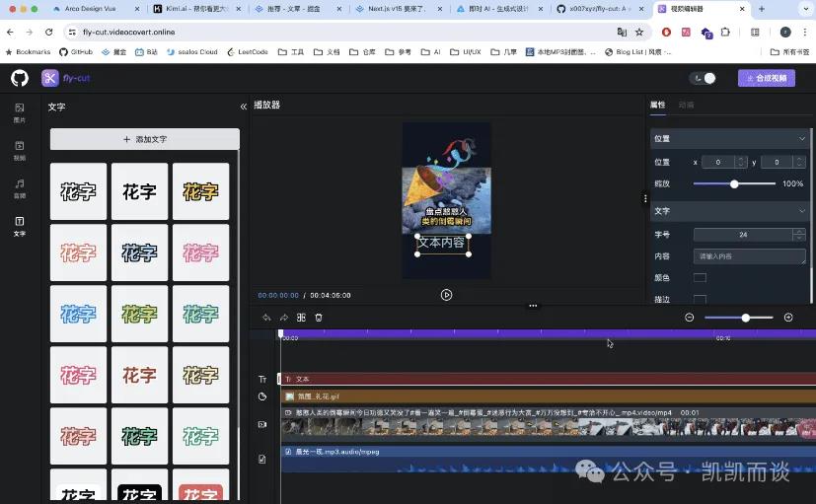Open the 所有书签 all bookmarks folder
This screenshot has height=504, width=816.
pyautogui.click(x=790, y=52)
